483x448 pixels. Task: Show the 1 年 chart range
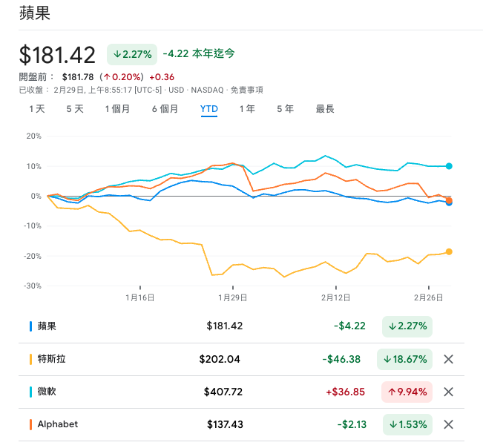coord(247,109)
